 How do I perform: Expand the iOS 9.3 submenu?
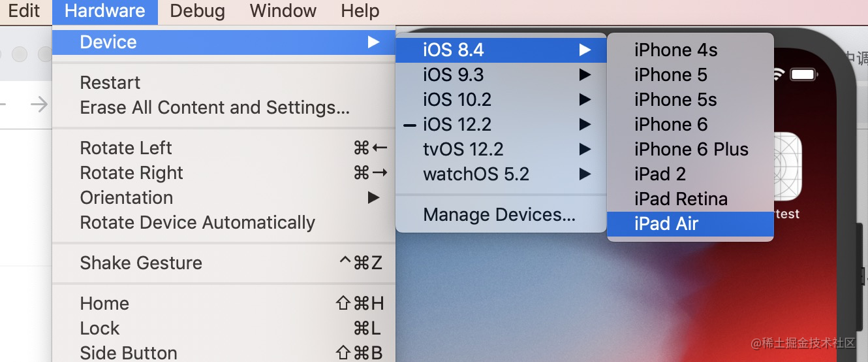(501, 74)
